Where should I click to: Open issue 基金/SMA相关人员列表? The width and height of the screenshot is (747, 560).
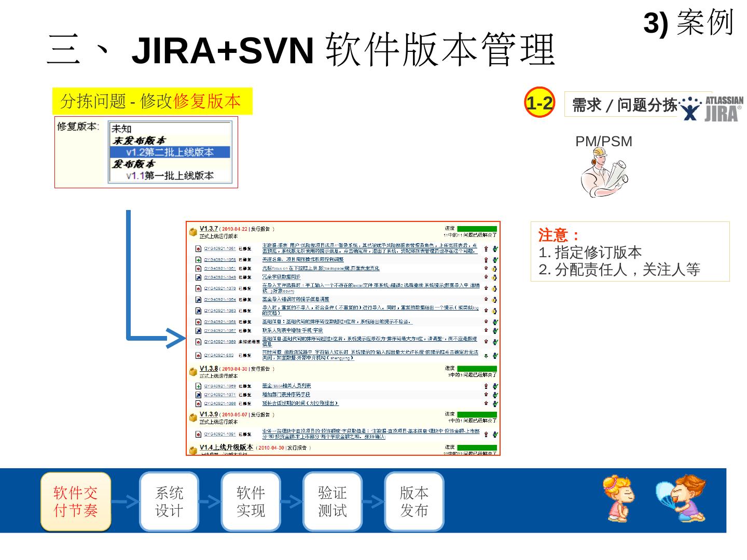(x=286, y=386)
